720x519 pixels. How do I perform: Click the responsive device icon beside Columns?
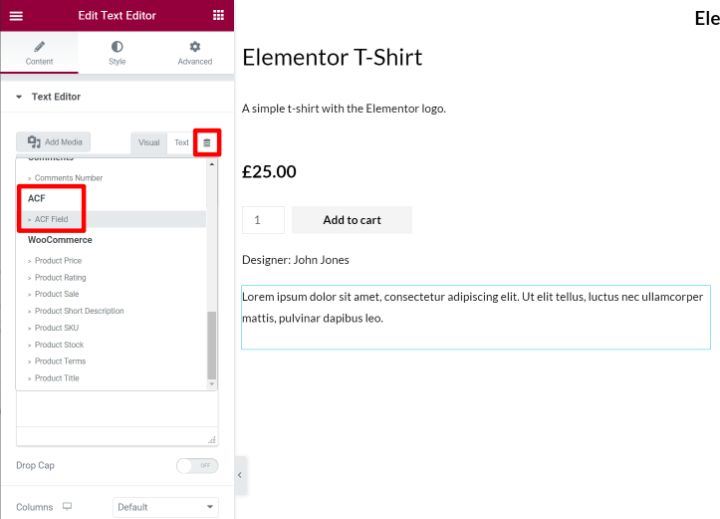(67, 507)
